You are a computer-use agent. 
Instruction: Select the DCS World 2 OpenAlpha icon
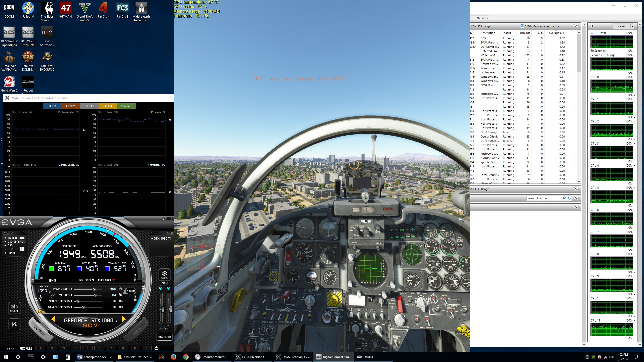9,36
